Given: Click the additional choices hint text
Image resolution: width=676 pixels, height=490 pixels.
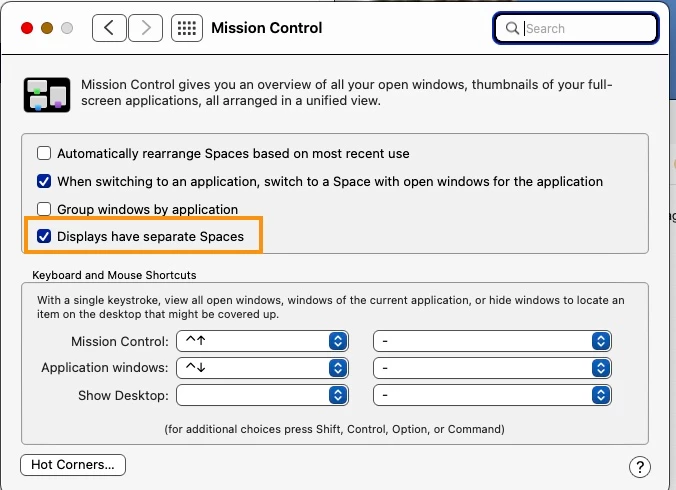Looking at the screenshot, I should pyautogui.click(x=335, y=429).
